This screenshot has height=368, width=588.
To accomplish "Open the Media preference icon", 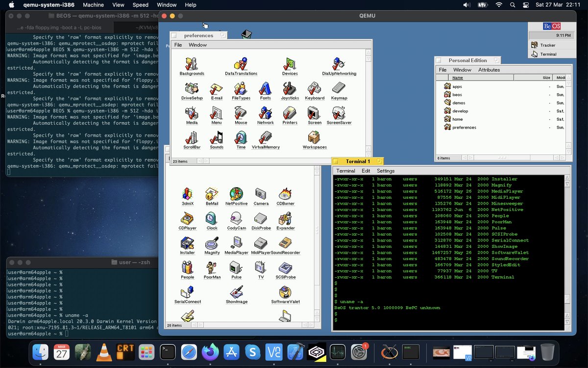I will coord(192,113).
